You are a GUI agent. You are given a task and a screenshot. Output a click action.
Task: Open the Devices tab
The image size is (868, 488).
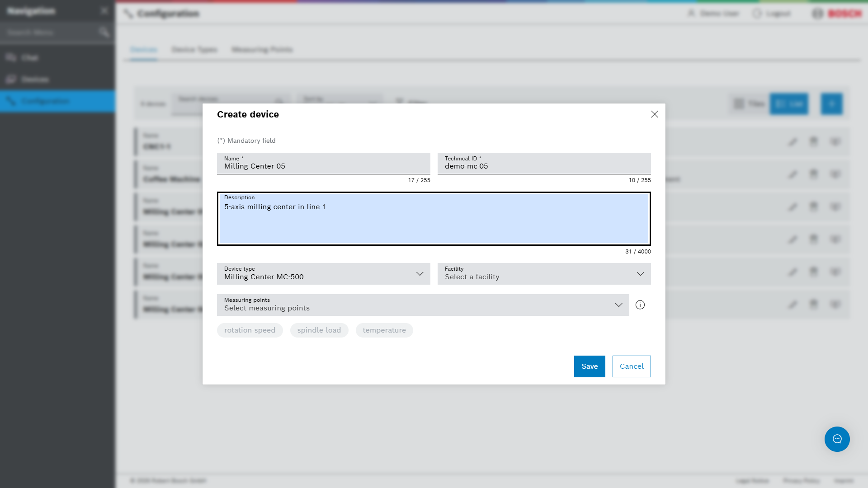click(x=144, y=50)
